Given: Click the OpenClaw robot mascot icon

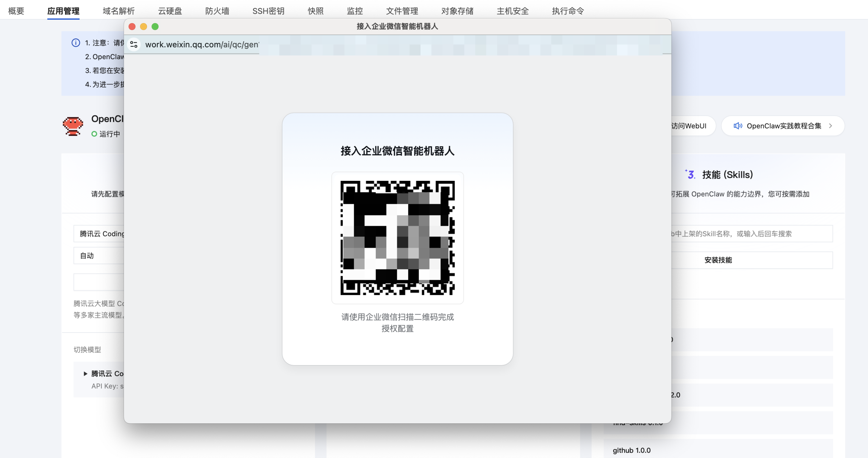Looking at the screenshot, I should (x=73, y=126).
